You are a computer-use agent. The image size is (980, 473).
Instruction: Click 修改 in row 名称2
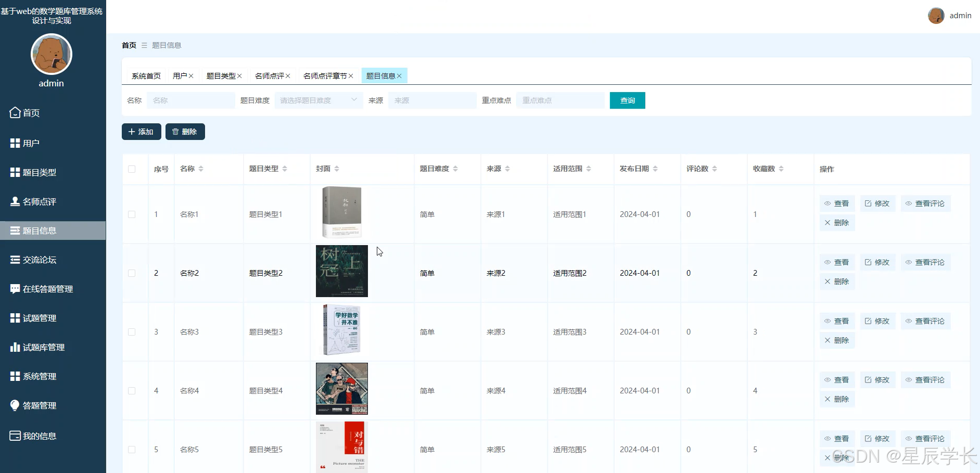(877, 262)
